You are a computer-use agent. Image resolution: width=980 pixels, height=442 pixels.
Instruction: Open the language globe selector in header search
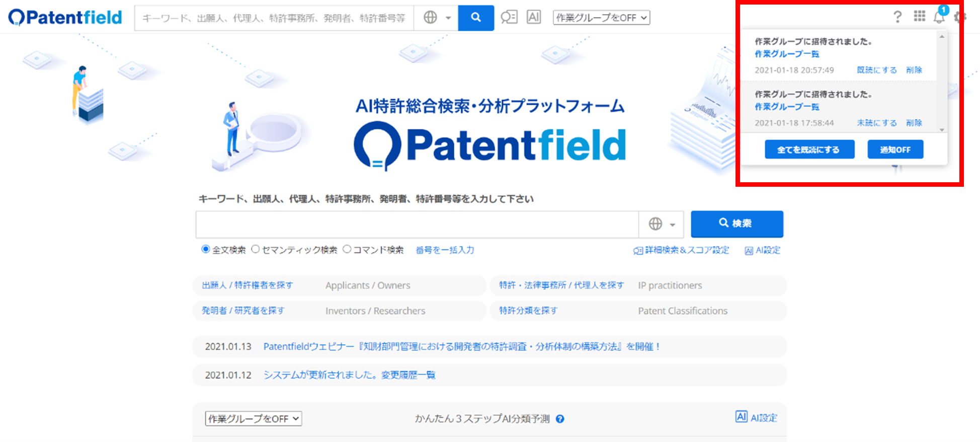(436, 18)
